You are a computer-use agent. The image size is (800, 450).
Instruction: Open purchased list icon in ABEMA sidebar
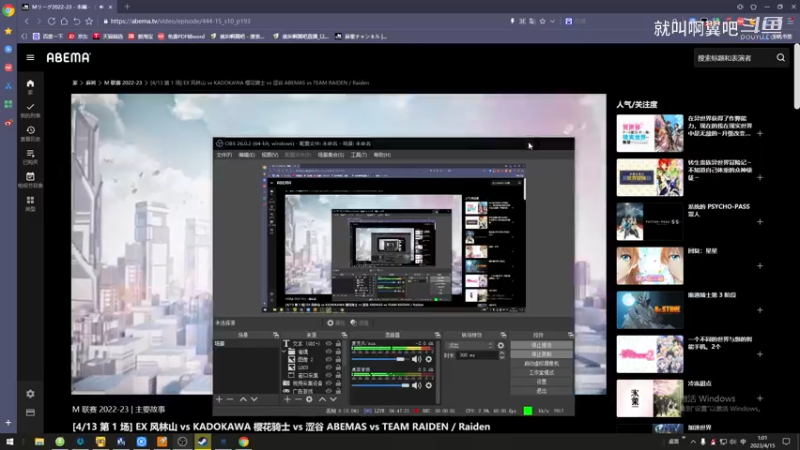point(30,154)
